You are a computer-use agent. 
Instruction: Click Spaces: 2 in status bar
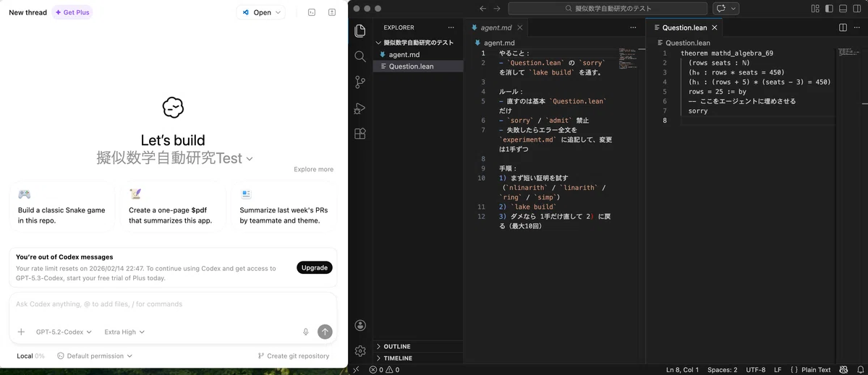pos(723,369)
